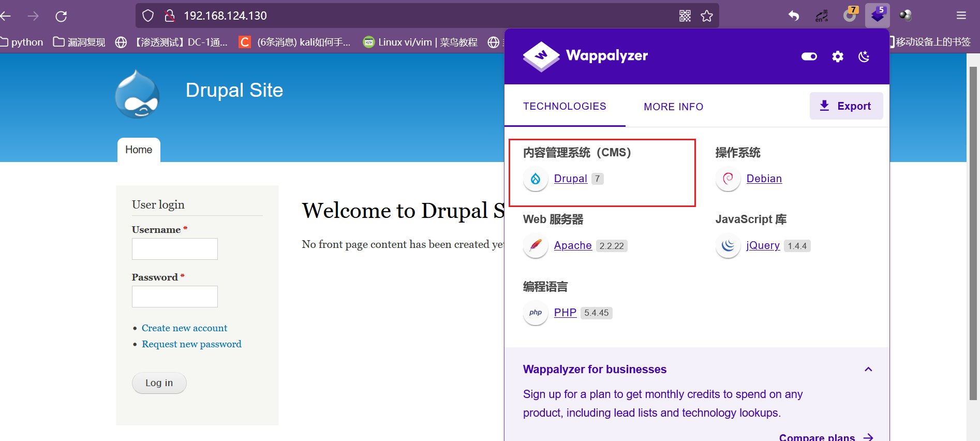Click Create new account link
Screen dimensions: 980x441
point(184,328)
